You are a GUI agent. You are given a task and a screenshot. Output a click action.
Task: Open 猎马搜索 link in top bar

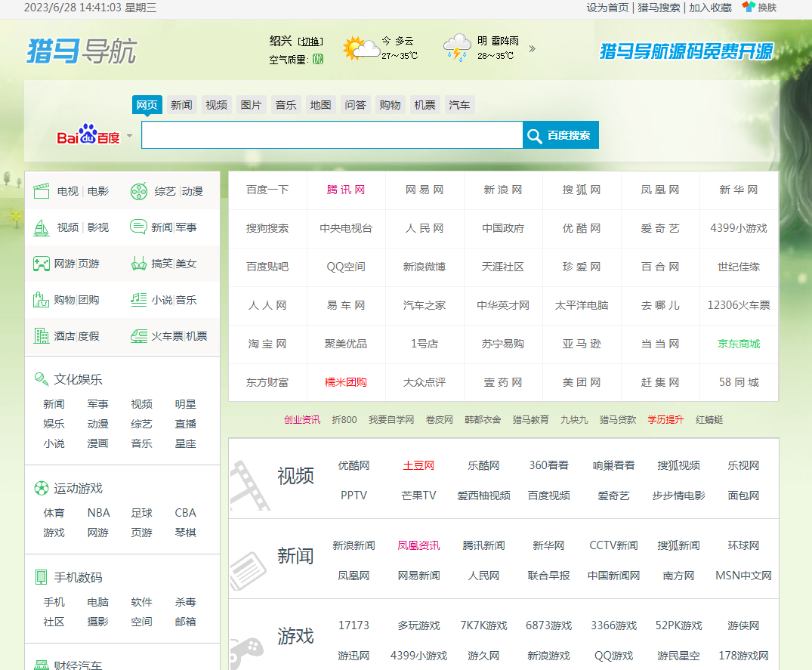click(659, 8)
